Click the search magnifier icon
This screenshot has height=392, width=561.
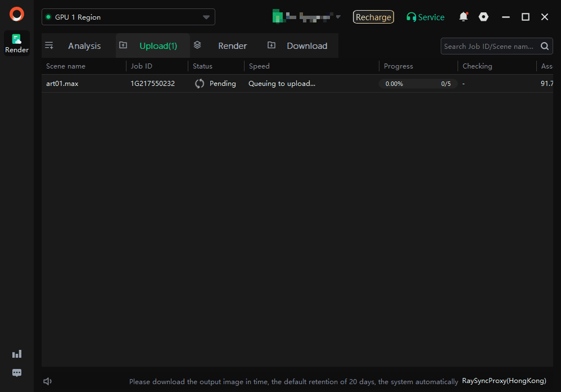pyautogui.click(x=545, y=47)
